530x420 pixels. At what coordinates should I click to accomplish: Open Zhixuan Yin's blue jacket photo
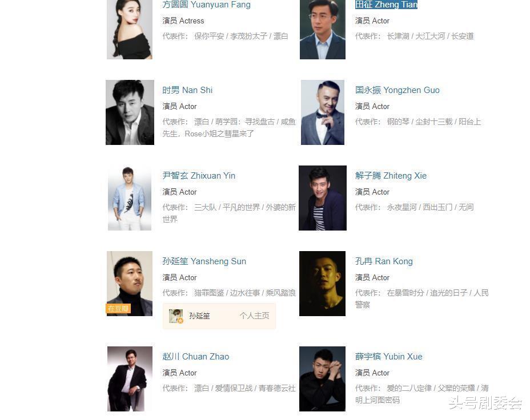pos(130,198)
